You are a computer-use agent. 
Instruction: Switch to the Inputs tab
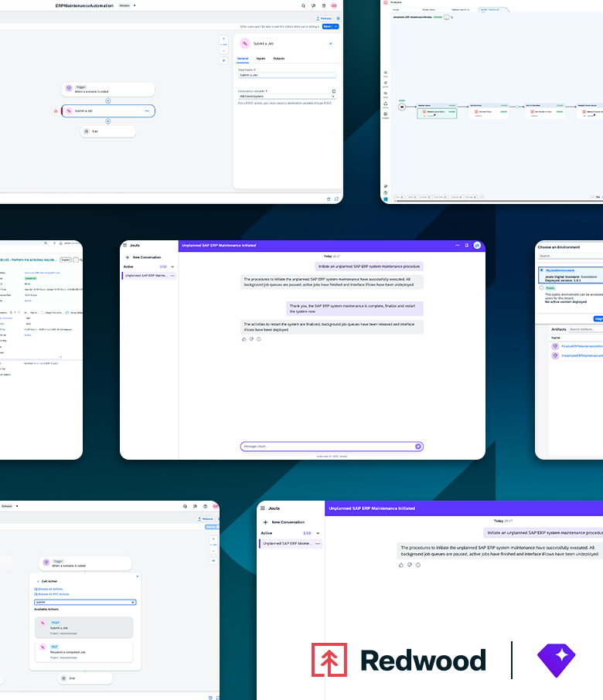(261, 59)
